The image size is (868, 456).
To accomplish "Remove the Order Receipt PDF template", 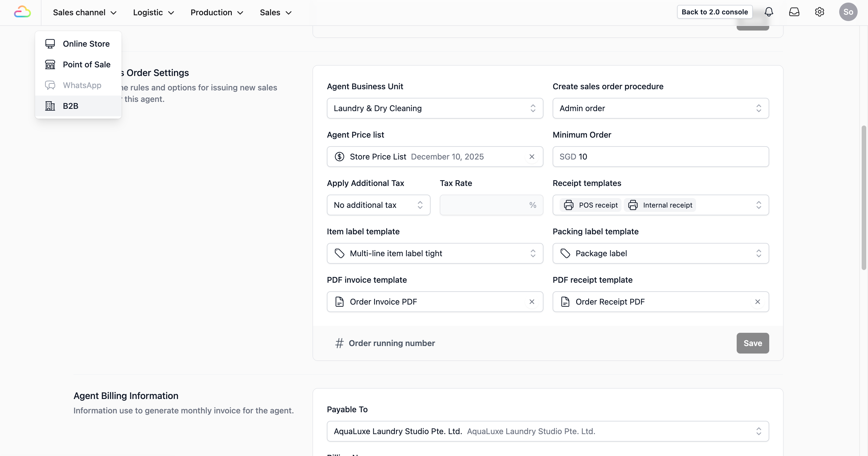I will click(x=757, y=302).
